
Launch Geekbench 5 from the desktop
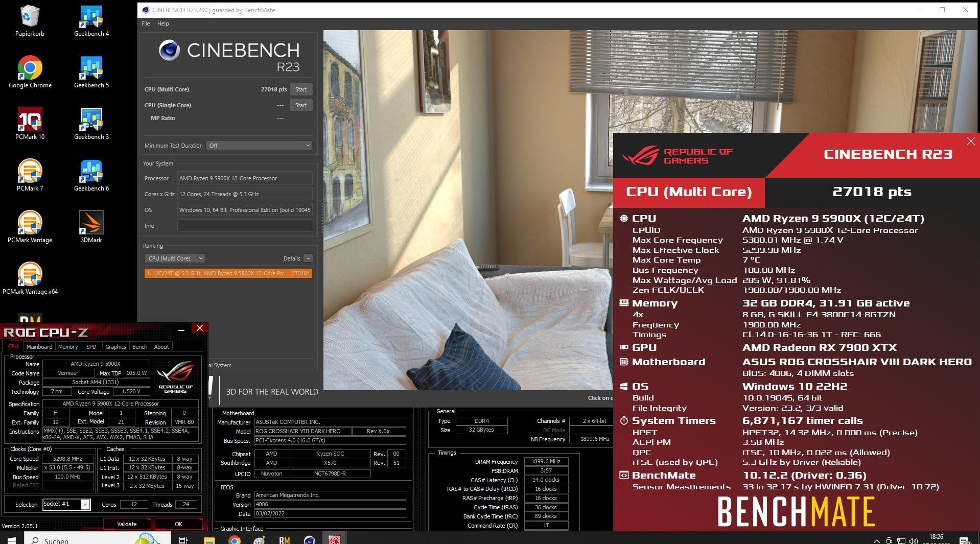[91, 73]
